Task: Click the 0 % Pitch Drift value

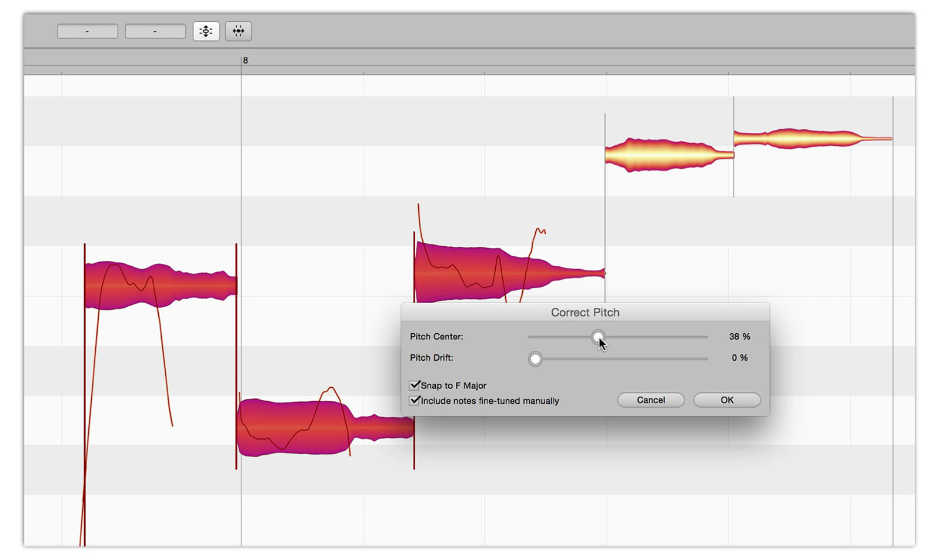Action: (x=739, y=358)
